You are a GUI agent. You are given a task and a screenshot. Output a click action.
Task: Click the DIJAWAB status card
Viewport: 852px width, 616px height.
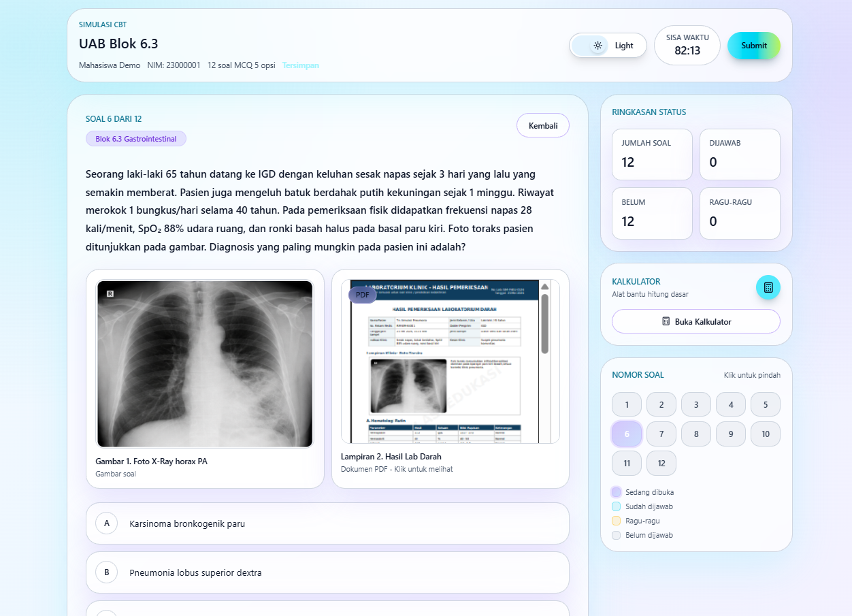(740, 155)
